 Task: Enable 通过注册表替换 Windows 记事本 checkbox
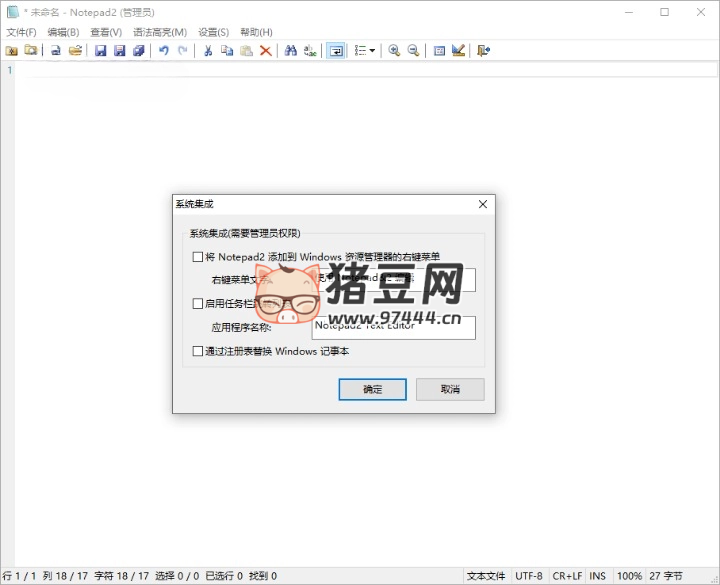[197, 351]
